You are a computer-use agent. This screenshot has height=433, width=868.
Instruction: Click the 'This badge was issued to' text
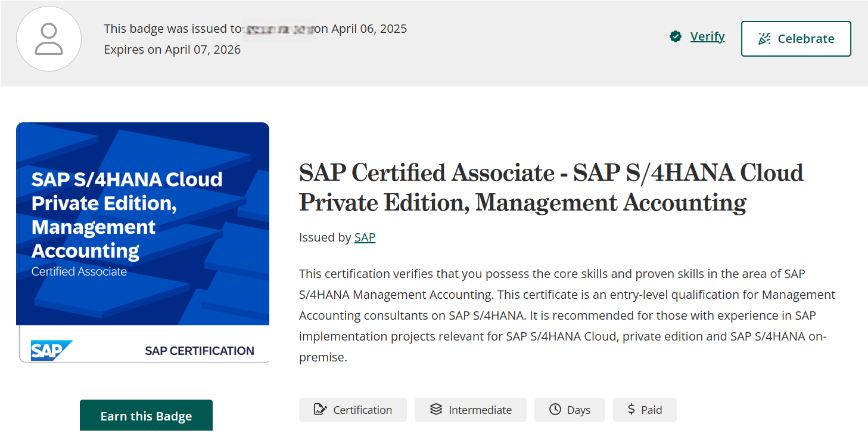[x=173, y=29]
